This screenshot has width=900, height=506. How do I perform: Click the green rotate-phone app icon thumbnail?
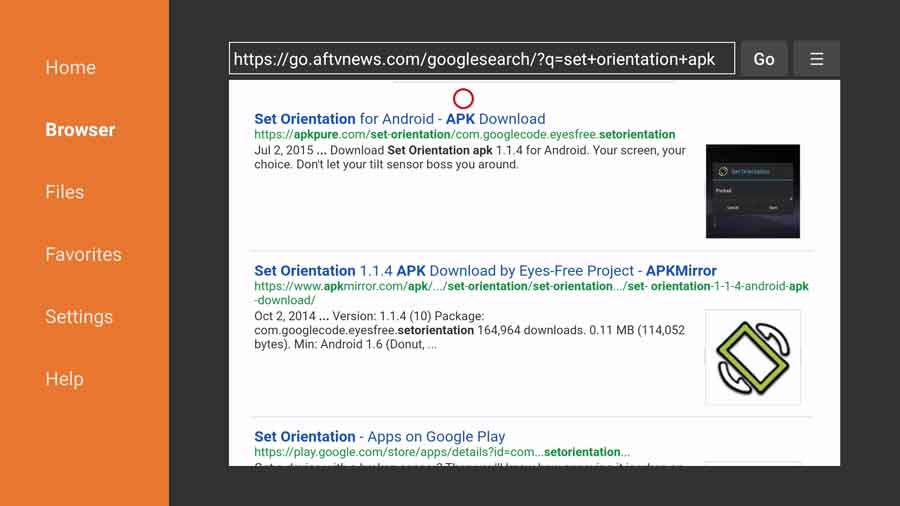(752, 357)
